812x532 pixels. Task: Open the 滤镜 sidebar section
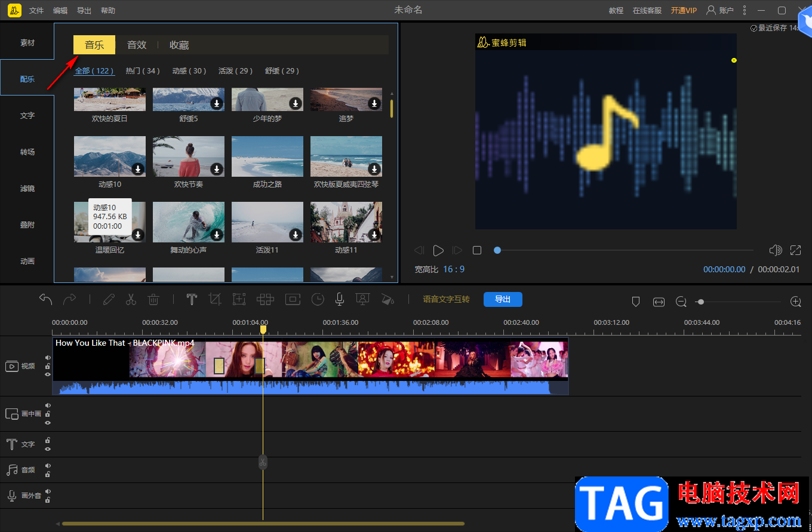[x=27, y=189]
